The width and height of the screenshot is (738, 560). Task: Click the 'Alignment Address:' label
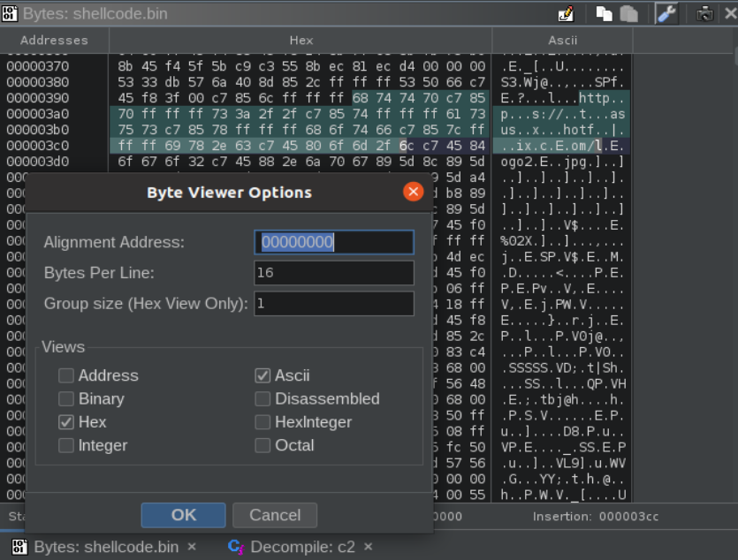(114, 242)
